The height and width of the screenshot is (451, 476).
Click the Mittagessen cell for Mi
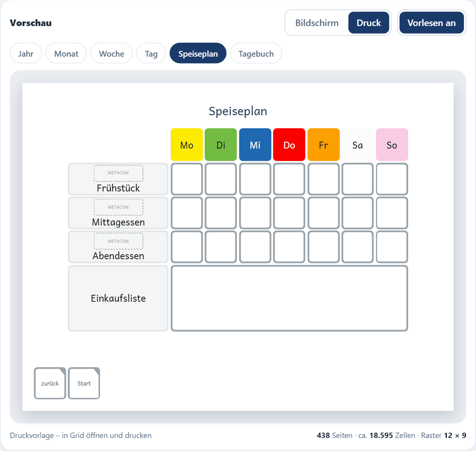(x=255, y=213)
